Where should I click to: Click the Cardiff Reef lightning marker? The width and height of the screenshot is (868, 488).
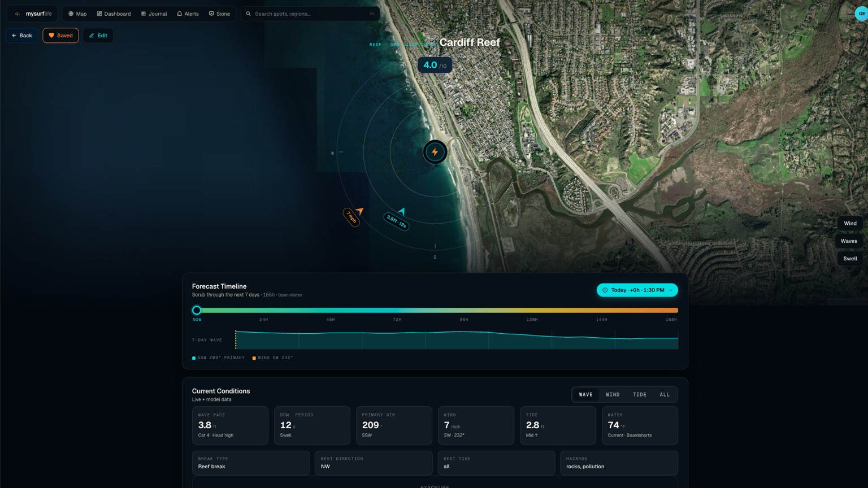point(435,152)
